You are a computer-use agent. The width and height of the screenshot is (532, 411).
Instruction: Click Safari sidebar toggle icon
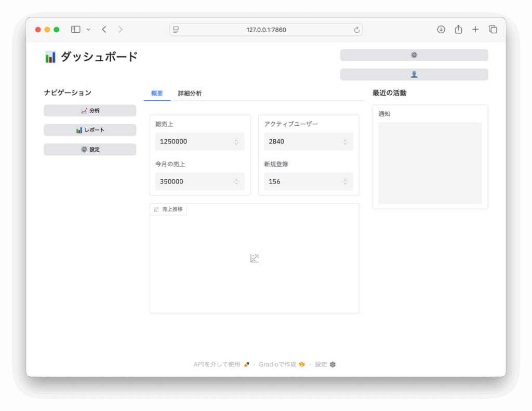tap(76, 30)
